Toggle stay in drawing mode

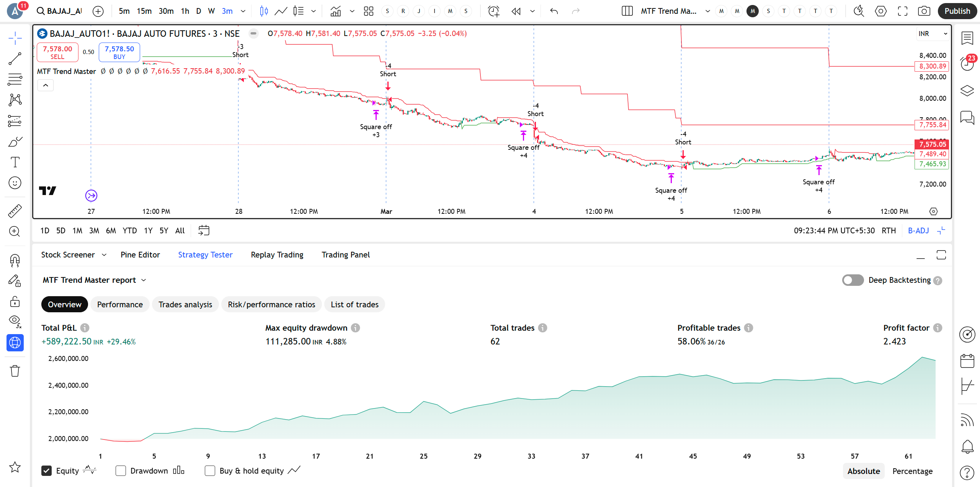tap(15, 281)
